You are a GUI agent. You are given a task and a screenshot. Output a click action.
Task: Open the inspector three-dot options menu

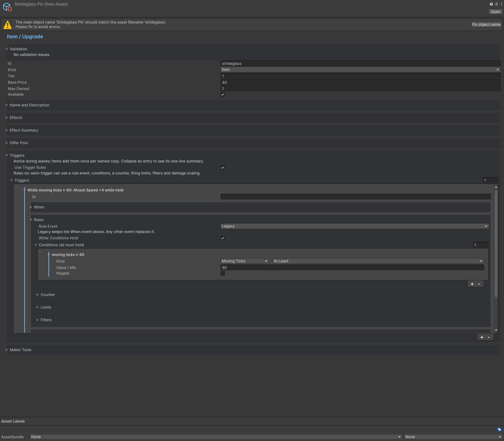point(501,4)
